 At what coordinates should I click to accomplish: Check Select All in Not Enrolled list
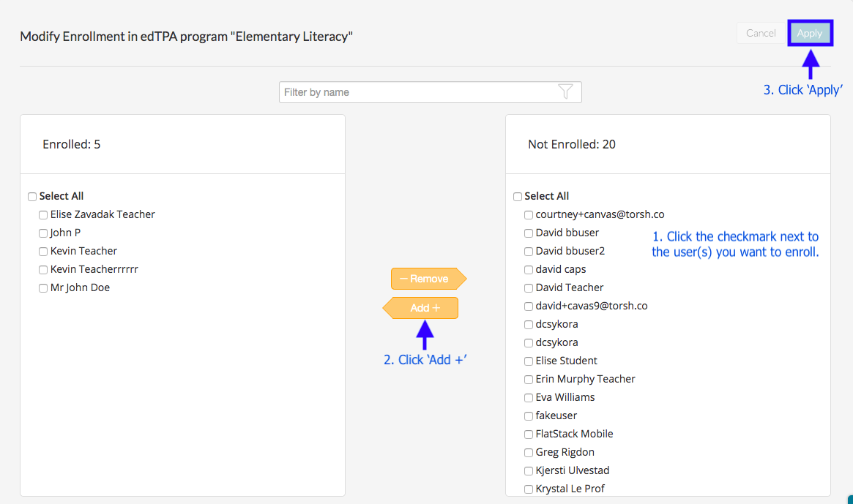tap(518, 197)
